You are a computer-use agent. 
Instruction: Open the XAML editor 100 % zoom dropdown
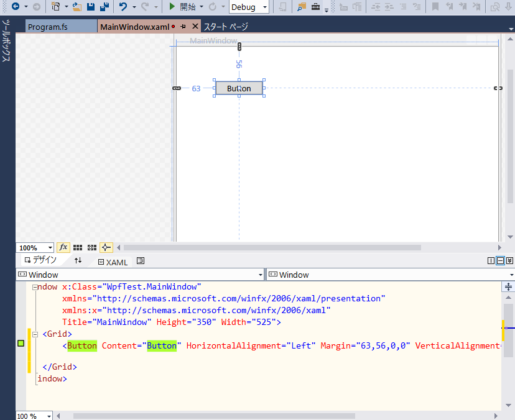point(34,416)
